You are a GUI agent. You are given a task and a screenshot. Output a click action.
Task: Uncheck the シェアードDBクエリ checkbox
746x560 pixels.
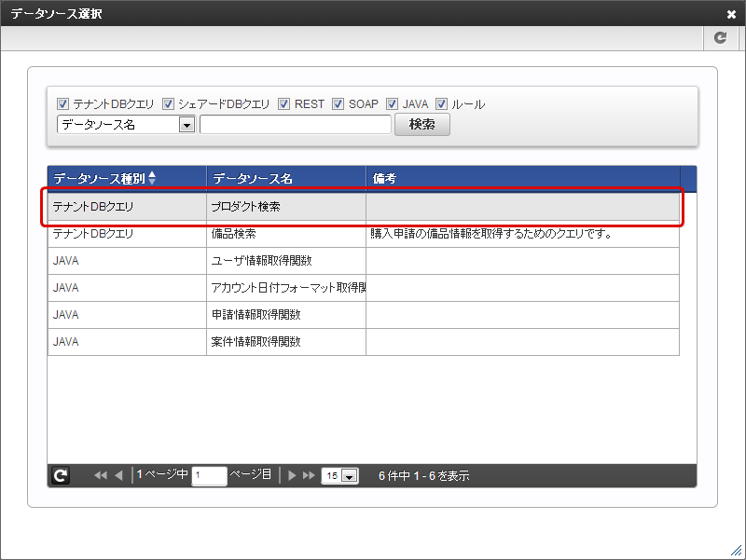tap(169, 104)
